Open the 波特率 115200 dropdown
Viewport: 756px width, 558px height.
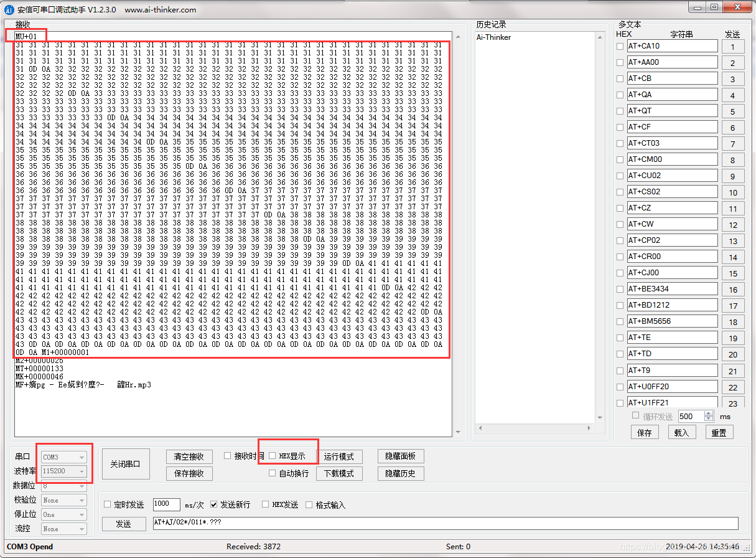point(63,471)
